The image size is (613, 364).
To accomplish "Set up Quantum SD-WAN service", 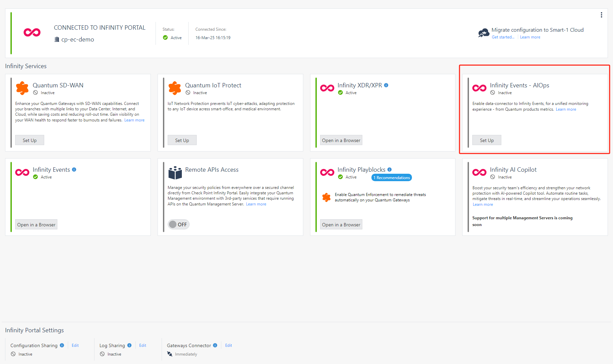I will pyautogui.click(x=30, y=140).
